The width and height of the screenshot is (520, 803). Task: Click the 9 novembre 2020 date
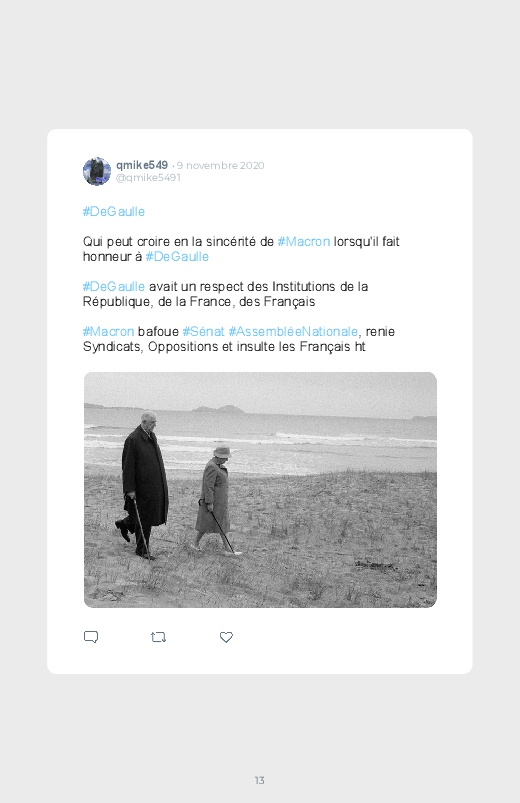(x=220, y=165)
